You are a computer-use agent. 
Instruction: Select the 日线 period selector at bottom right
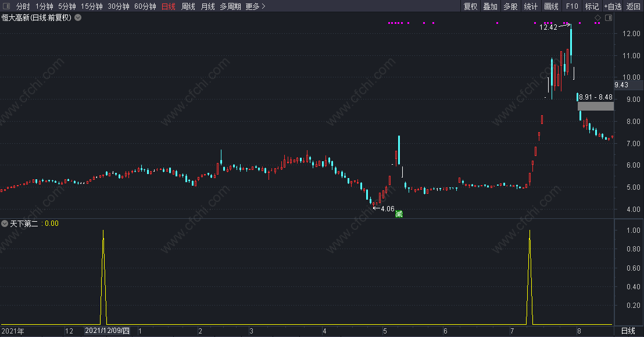pyautogui.click(x=628, y=331)
